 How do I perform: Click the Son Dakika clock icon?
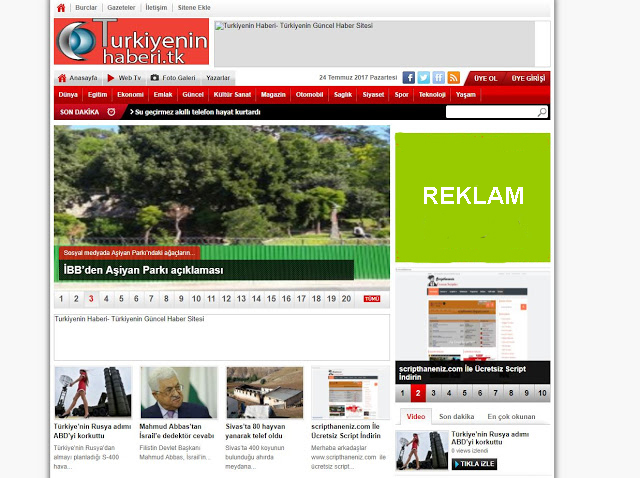(112, 112)
